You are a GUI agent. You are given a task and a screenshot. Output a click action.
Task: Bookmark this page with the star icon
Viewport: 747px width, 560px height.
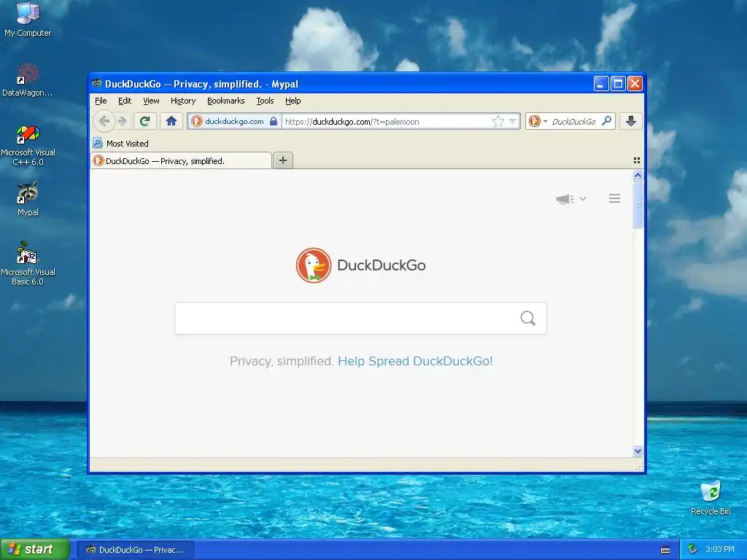[x=498, y=122]
